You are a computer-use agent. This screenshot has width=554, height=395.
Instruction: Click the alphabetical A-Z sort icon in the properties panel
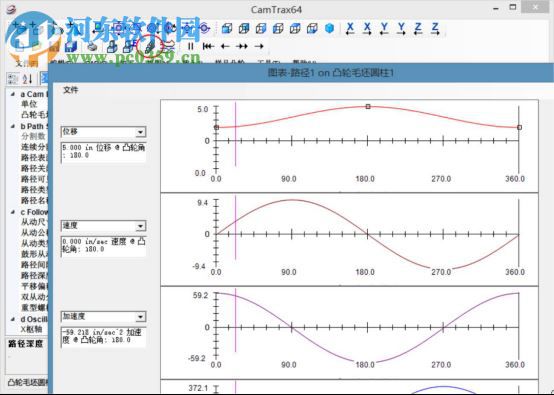point(27,78)
